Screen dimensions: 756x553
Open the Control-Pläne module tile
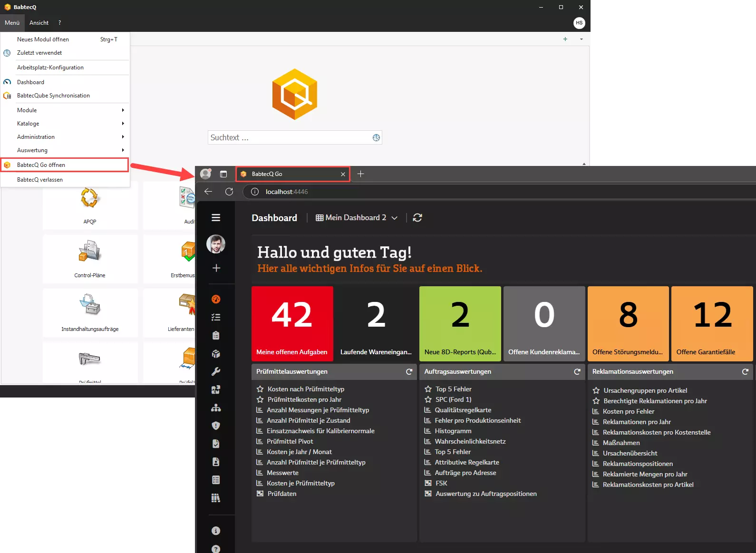point(90,259)
